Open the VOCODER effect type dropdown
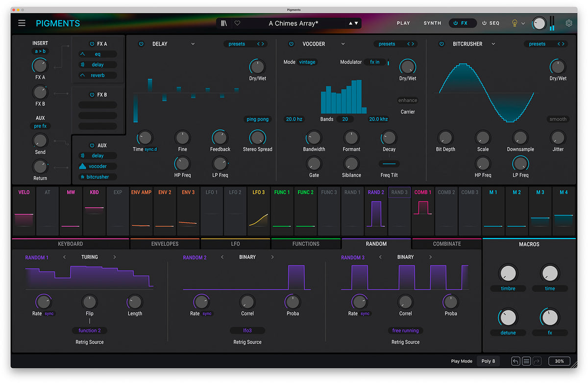The height and width of the screenshot is (383, 588). click(x=343, y=44)
